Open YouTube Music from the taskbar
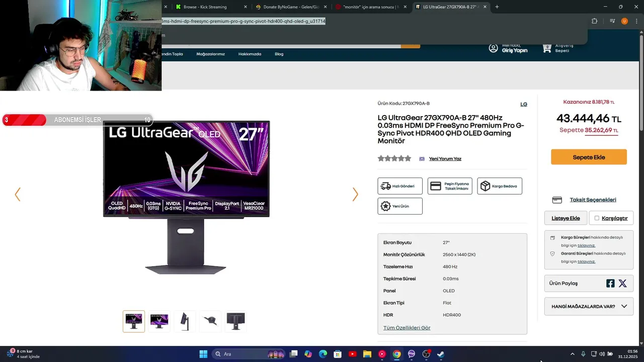Screen dimensions: 644x362 point(382,354)
